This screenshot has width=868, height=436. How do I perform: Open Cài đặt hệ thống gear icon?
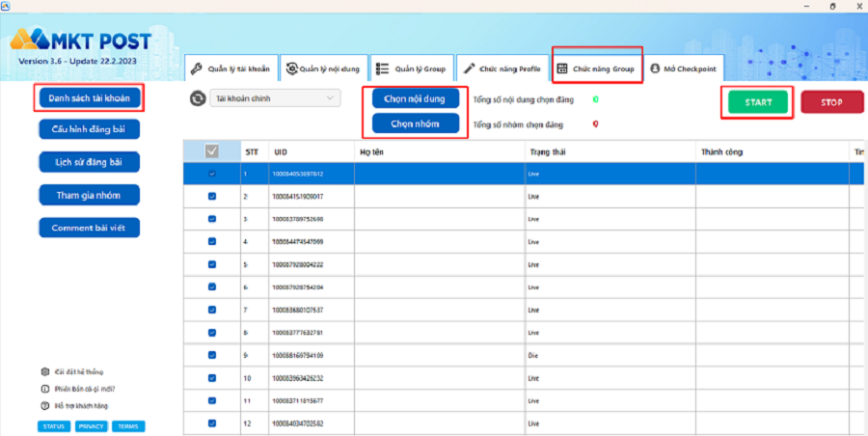[44, 371]
